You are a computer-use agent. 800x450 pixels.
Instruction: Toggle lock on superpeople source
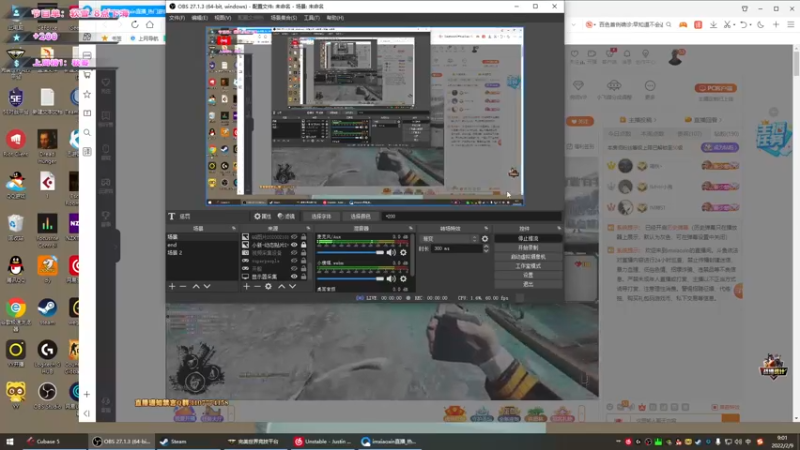(304, 261)
